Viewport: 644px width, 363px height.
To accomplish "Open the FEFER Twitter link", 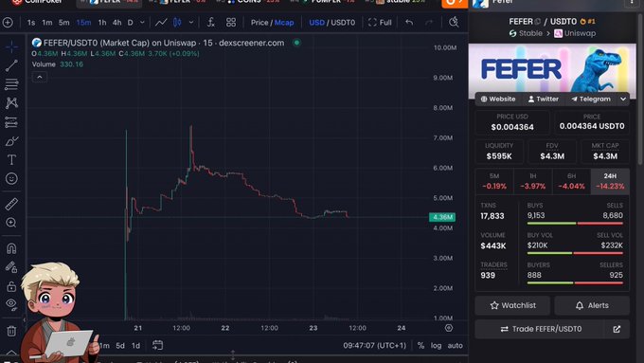I will [544, 100].
